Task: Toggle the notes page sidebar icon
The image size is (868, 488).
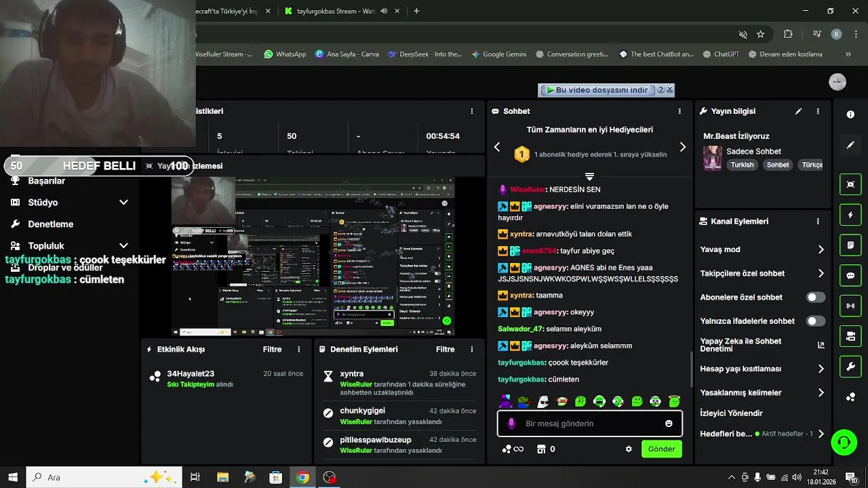Action: point(850,245)
